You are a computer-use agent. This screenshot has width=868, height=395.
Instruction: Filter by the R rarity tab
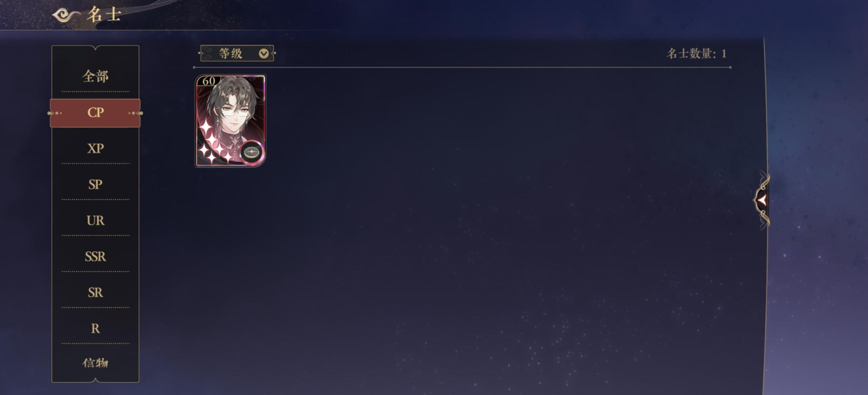pos(95,328)
